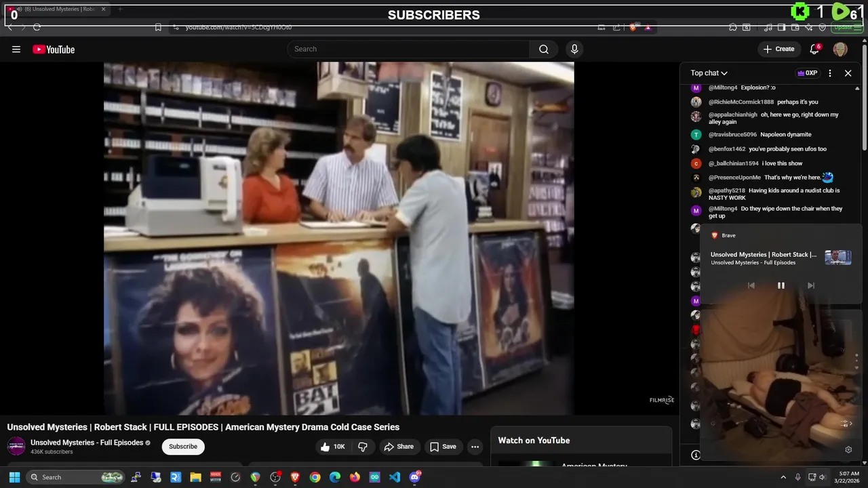Image resolution: width=868 pixels, height=488 pixels.
Task: Go to previous track in media popup
Action: [x=751, y=285]
